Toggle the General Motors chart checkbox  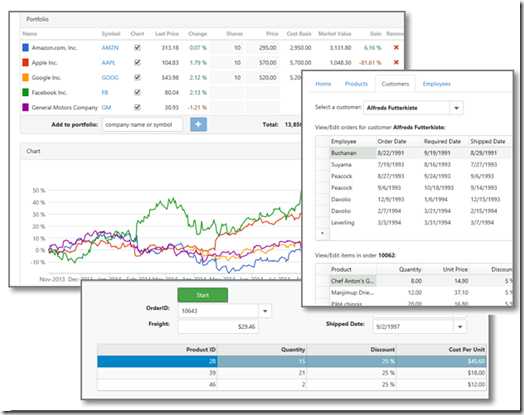137,107
